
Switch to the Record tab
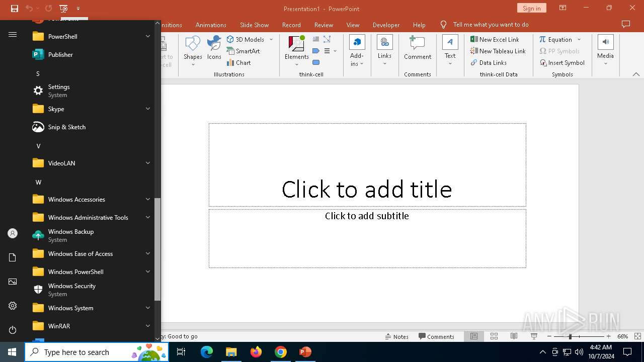coord(291,25)
